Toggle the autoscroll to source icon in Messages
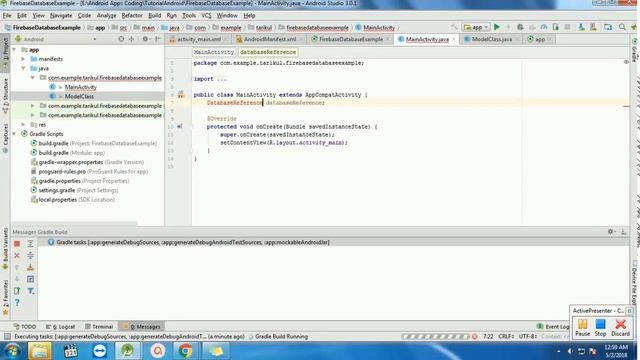Screen dimensions: 640x360 click(31, 279)
